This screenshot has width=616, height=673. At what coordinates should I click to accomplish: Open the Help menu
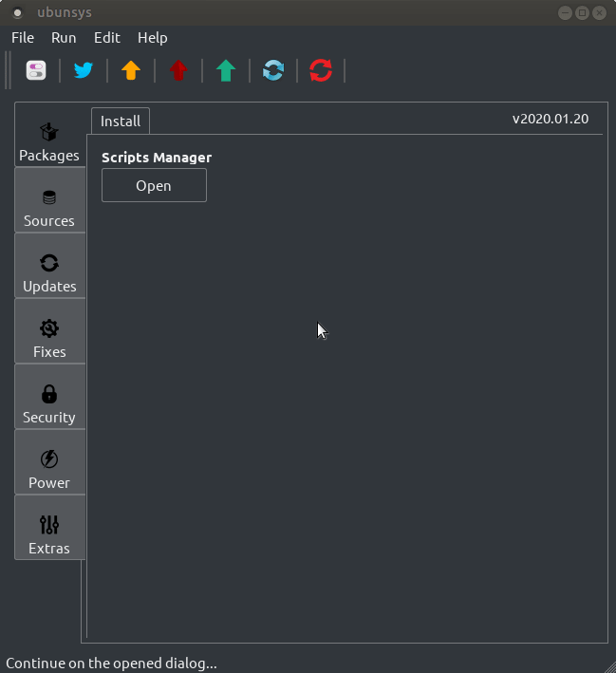(153, 38)
